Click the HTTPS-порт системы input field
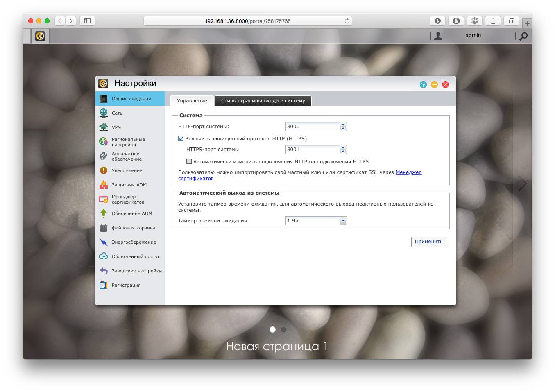 (x=313, y=150)
